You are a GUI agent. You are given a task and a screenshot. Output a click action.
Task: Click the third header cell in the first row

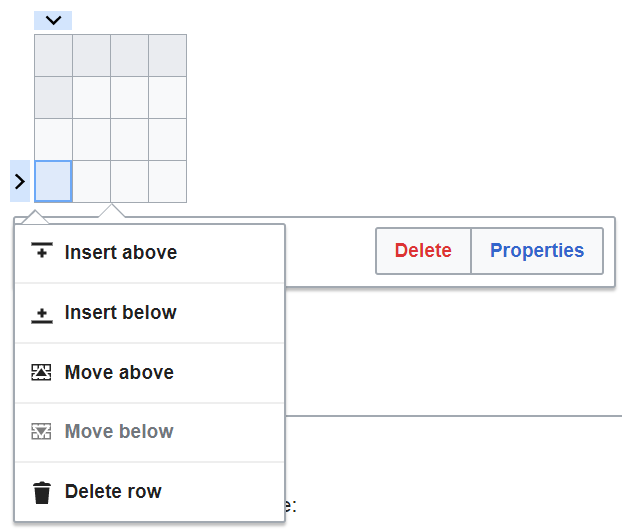pyautogui.click(x=129, y=55)
